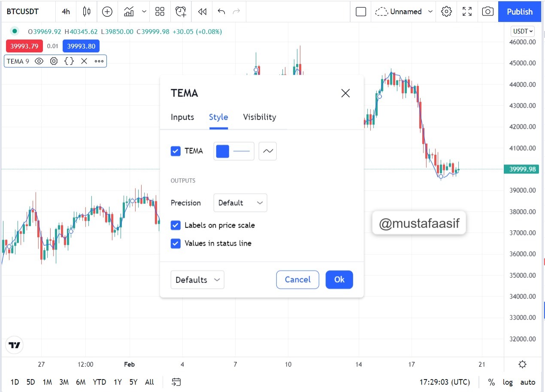Take a snapshot with the camera icon
The image size is (545, 392).
pyautogui.click(x=488, y=12)
